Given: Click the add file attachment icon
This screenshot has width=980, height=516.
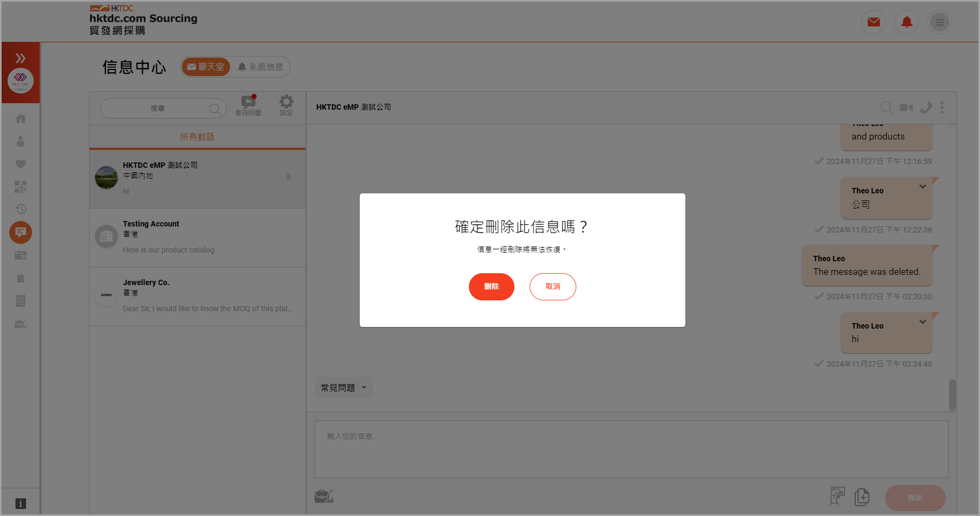Looking at the screenshot, I should 862,496.
